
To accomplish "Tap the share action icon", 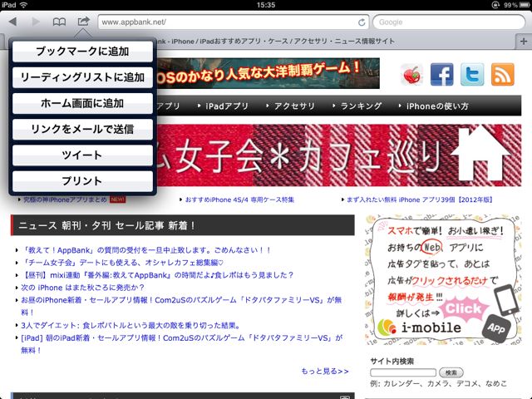I will pyautogui.click(x=83, y=22).
